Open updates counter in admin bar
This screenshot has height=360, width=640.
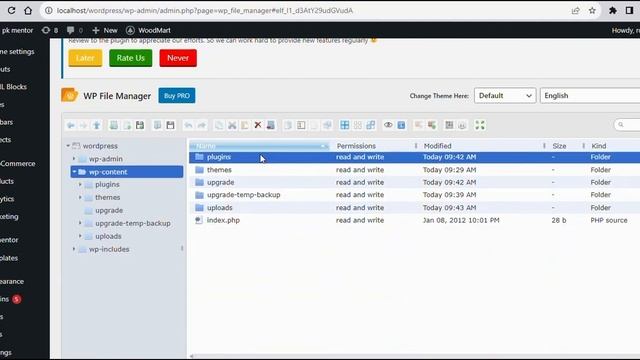[50, 30]
